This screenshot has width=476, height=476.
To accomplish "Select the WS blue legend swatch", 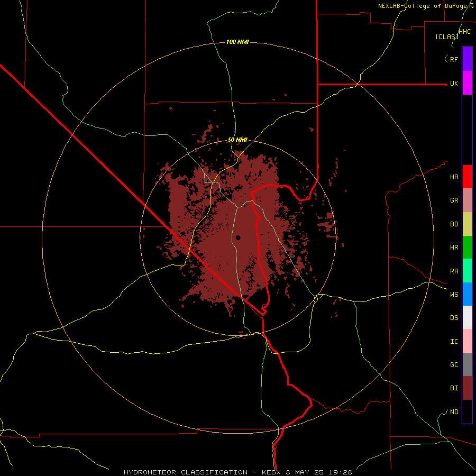I will click(x=467, y=294).
